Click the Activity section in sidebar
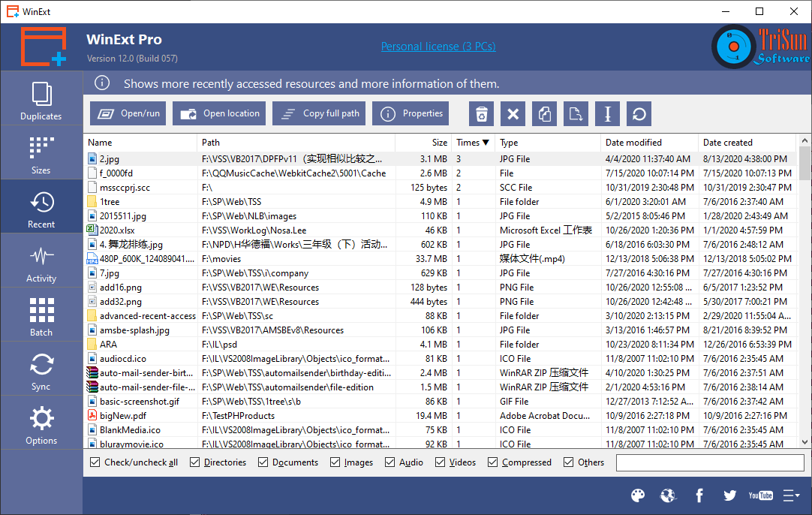This screenshot has height=515, width=812. point(41,261)
